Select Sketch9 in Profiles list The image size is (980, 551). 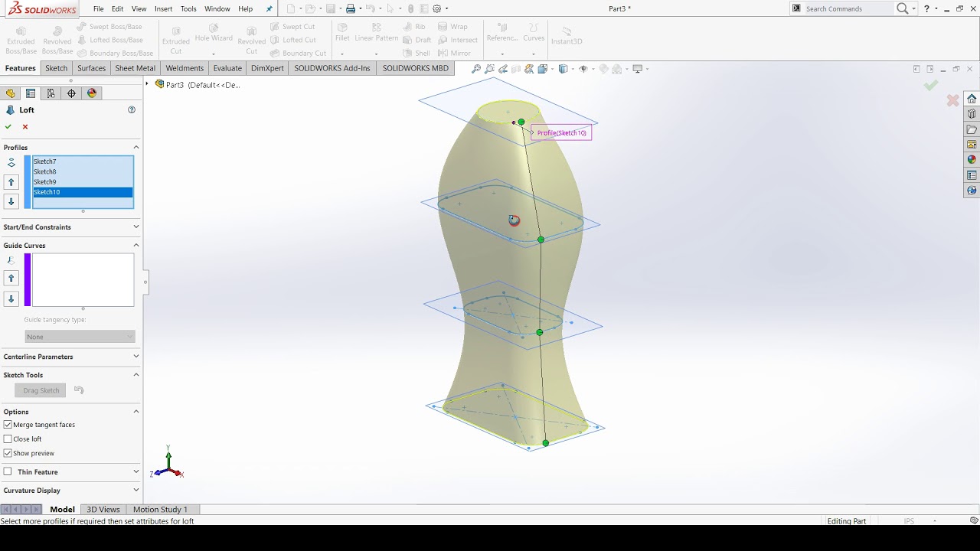(x=83, y=182)
